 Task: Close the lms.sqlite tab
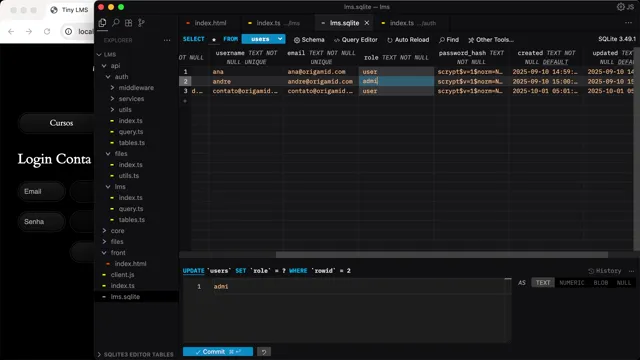pos(367,23)
